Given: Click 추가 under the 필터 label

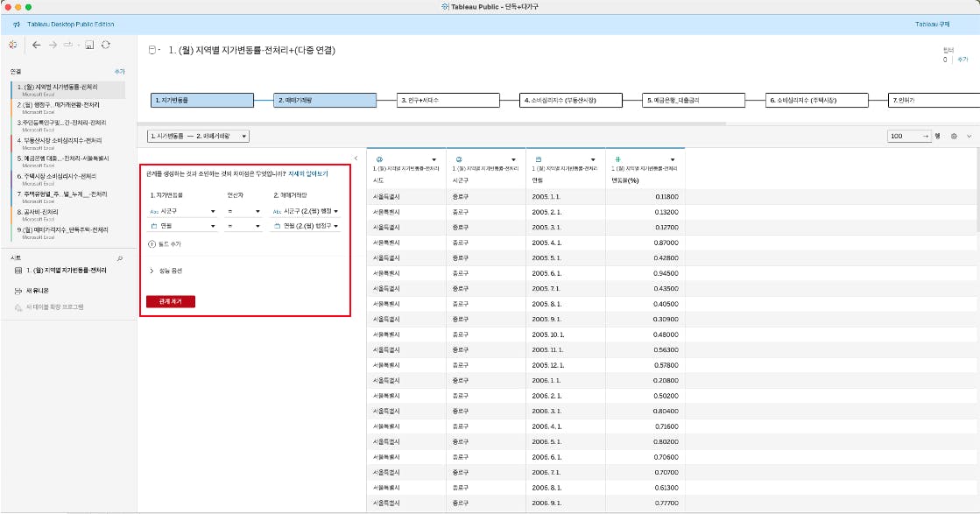Looking at the screenshot, I should (x=962, y=60).
